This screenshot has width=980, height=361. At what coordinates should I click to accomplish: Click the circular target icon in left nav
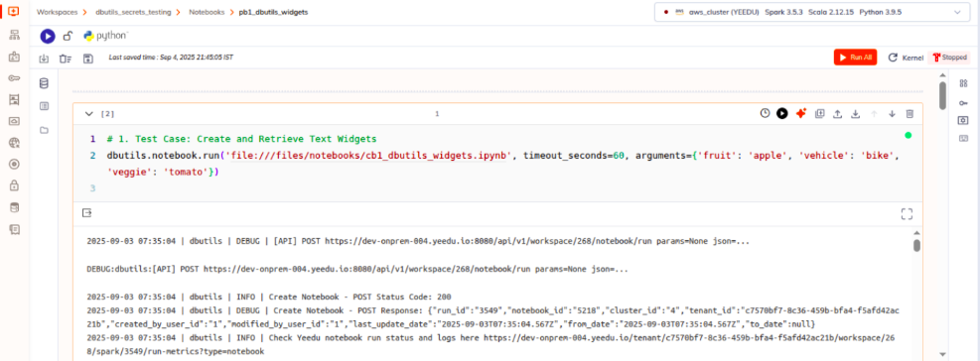14,165
